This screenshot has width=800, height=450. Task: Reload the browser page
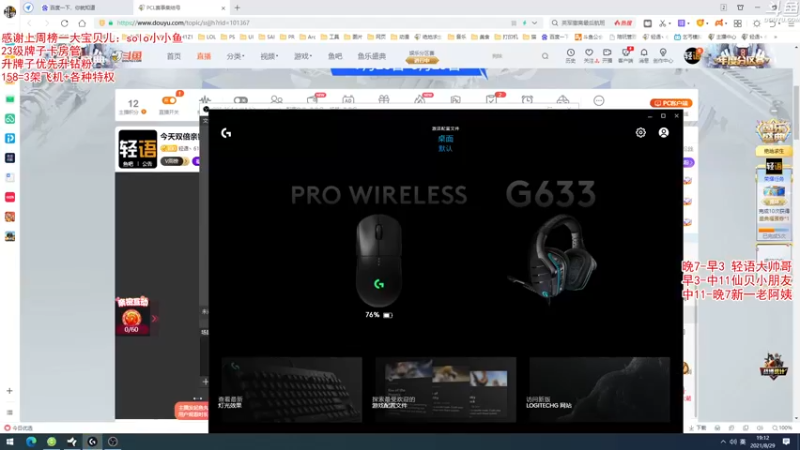pyautogui.click(x=64, y=23)
